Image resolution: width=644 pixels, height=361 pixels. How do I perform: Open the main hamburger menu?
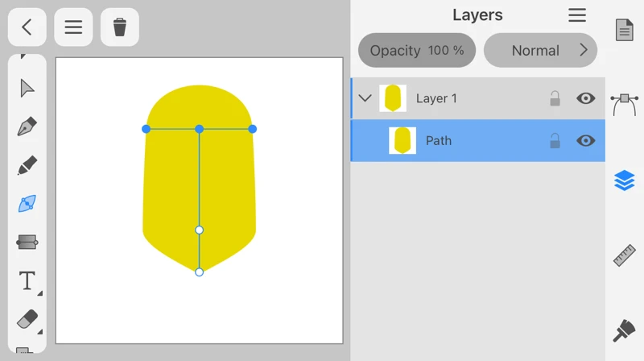coord(73,27)
